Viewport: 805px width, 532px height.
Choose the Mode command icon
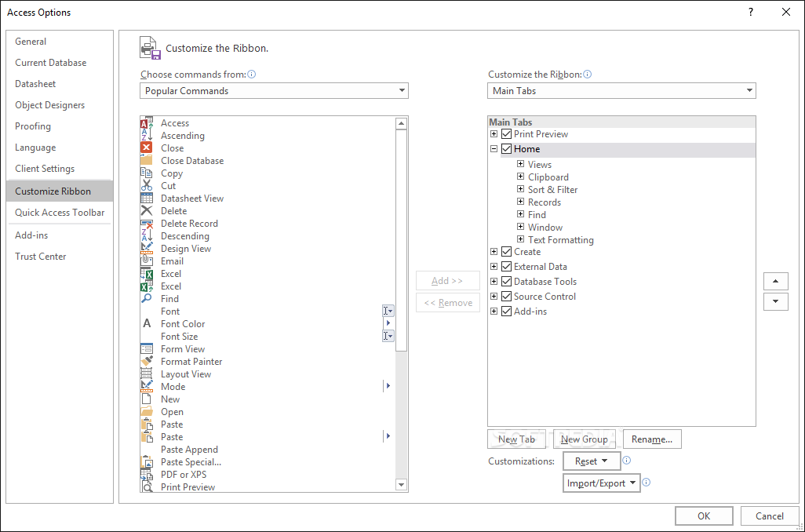tap(147, 387)
